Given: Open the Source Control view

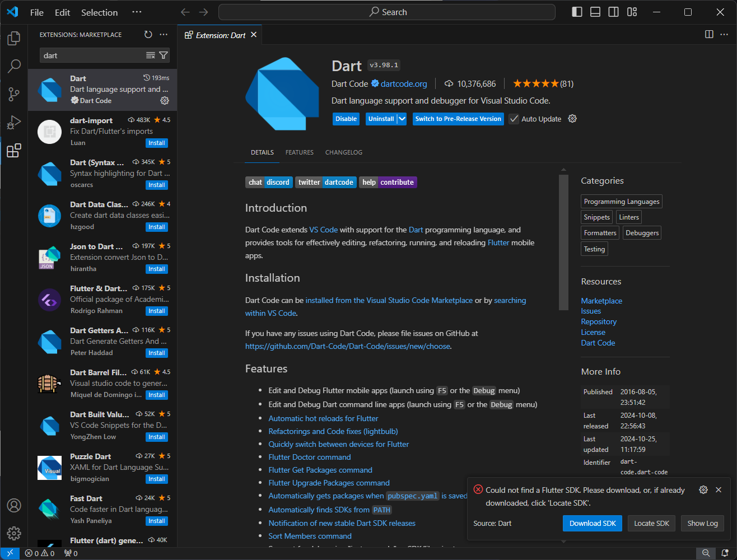Looking at the screenshot, I should pyautogui.click(x=14, y=94).
